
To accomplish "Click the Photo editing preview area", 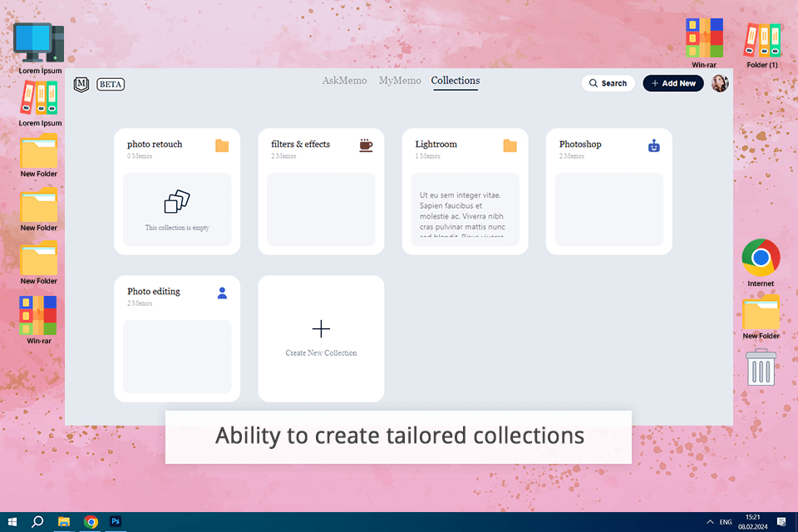I will 177,357.
